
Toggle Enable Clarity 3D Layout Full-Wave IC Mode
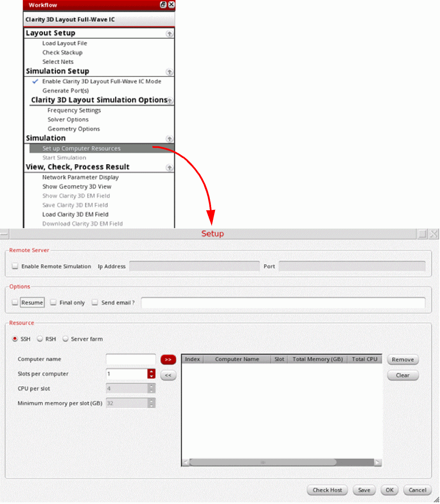[102, 81]
